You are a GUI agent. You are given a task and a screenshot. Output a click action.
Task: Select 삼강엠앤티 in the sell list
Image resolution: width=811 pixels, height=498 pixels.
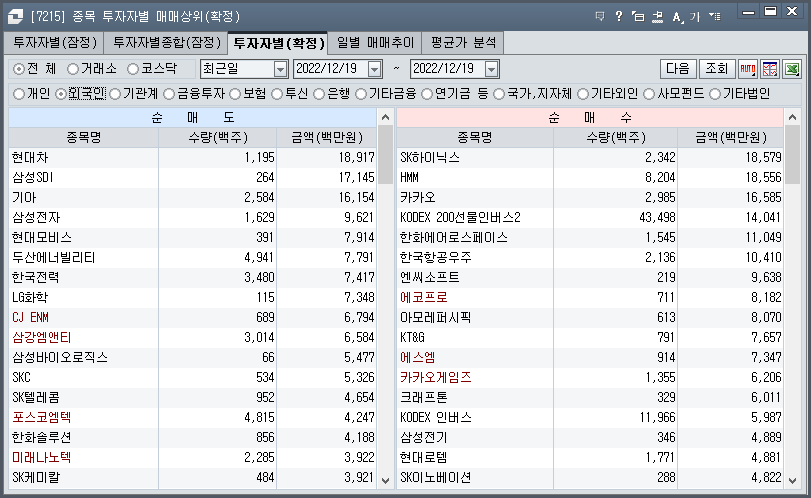point(41,337)
